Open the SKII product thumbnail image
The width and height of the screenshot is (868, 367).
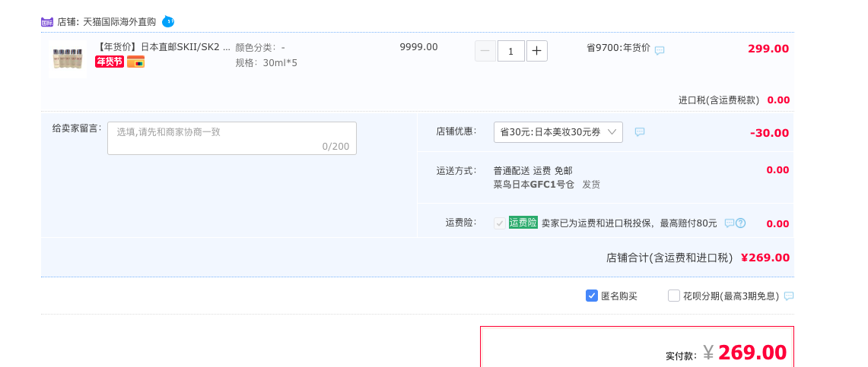[x=68, y=59]
